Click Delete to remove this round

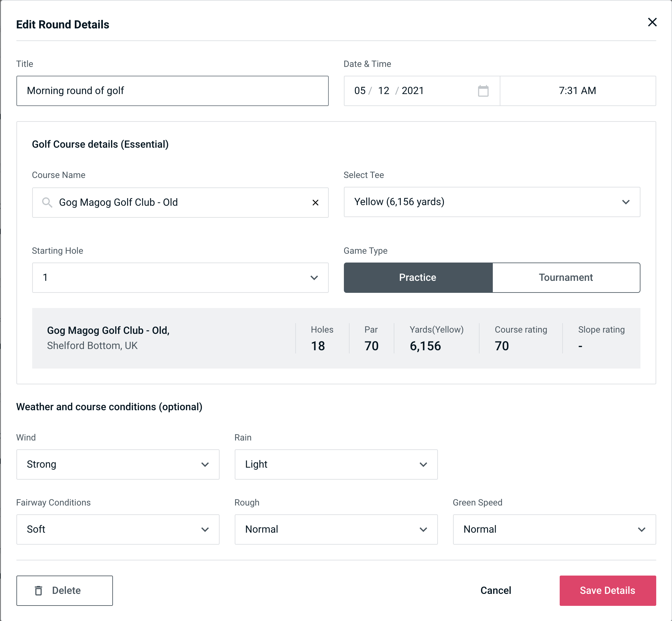click(x=65, y=590)
